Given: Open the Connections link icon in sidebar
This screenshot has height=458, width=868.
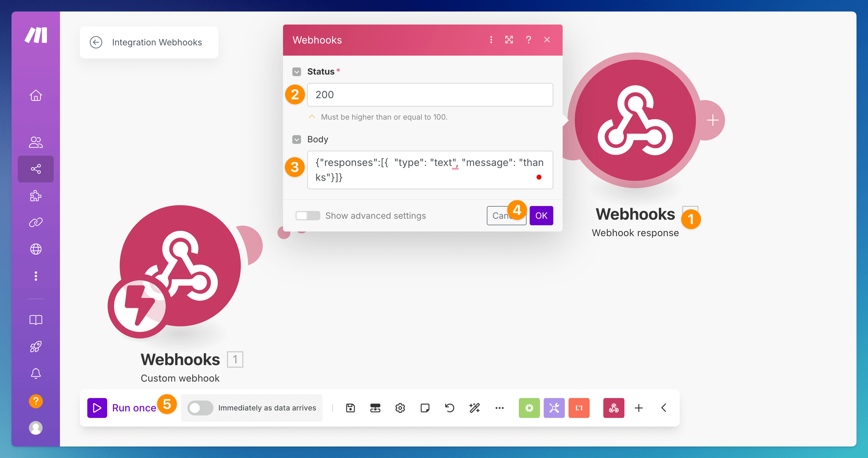Looking at the screenshot, I should pos(36,222).
